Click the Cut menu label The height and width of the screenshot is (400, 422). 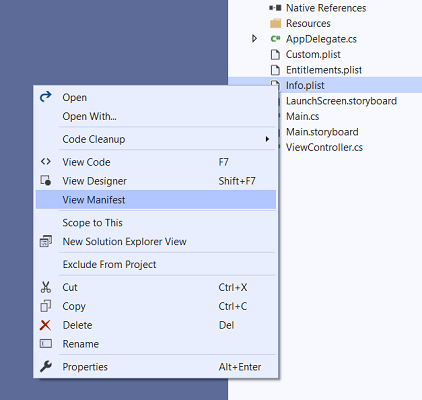70,287
